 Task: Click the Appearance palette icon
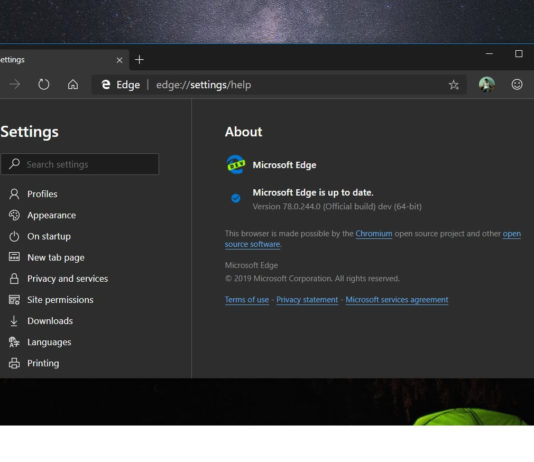coord(14,215)
